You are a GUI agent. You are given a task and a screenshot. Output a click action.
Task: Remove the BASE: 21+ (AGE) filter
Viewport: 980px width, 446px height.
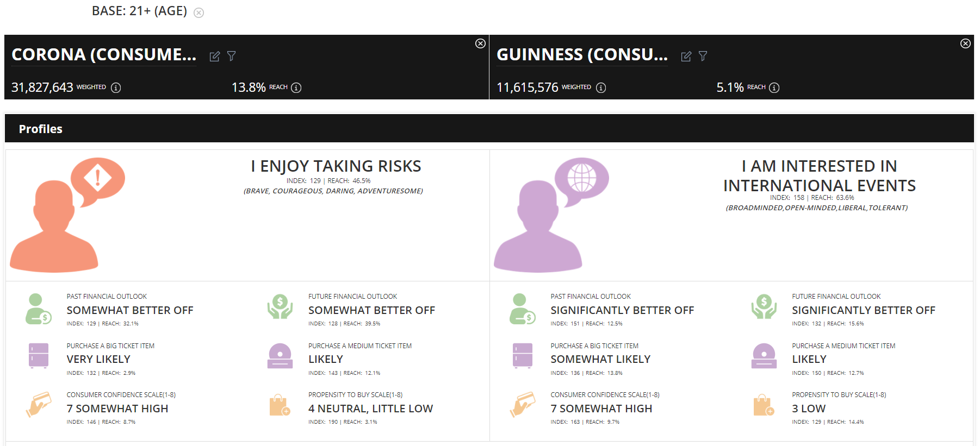pyautogui.click(x=199, y=13)
